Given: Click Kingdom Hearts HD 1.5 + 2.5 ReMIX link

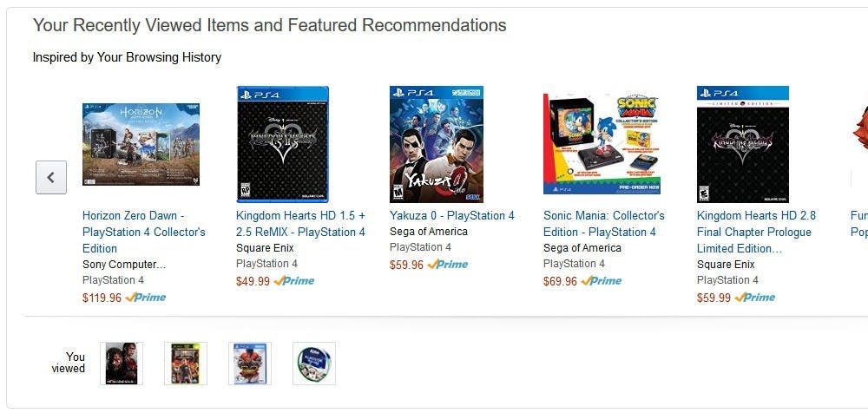Looking at the screenshot, I should pyautogui.click(x=300, y=224).
